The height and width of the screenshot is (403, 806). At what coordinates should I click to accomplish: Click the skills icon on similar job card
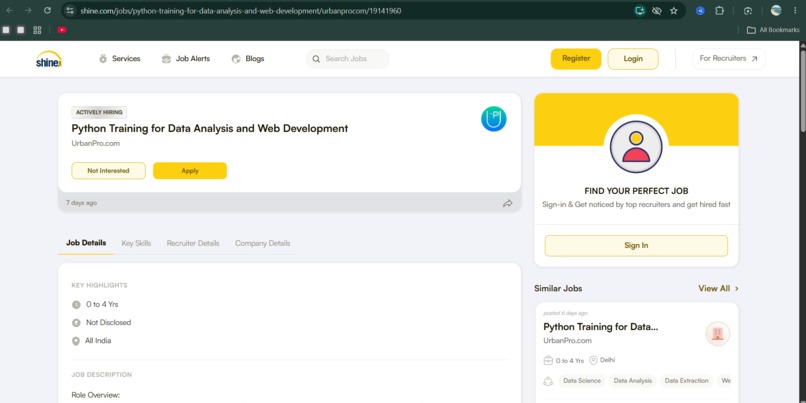click(x=548, y=381)
